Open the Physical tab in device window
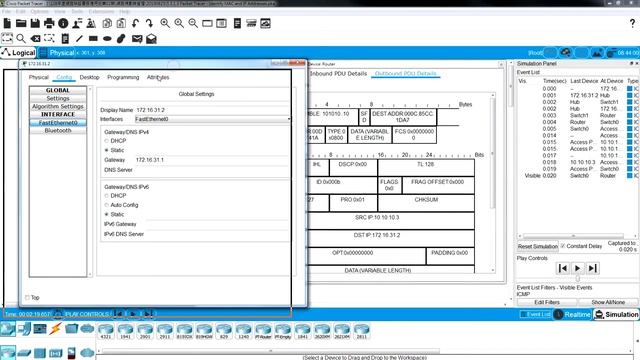Viewport: 640px width, 360px height. (39, 77)
